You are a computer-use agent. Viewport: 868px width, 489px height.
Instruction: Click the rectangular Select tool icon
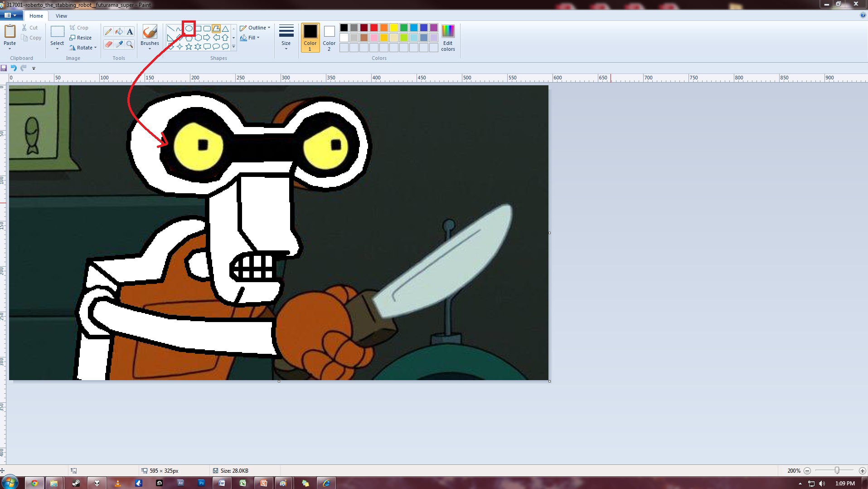(x=57, y=32)
